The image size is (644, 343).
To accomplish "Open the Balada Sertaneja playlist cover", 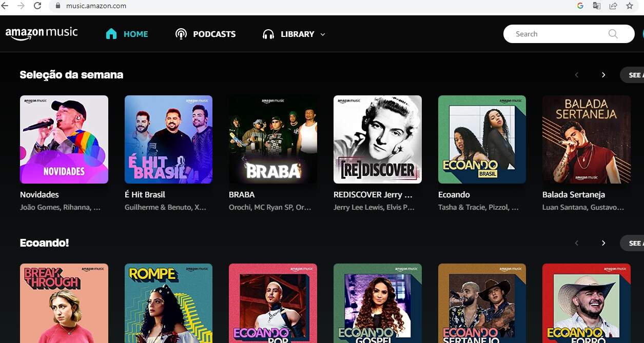I will tap(587, 139).
